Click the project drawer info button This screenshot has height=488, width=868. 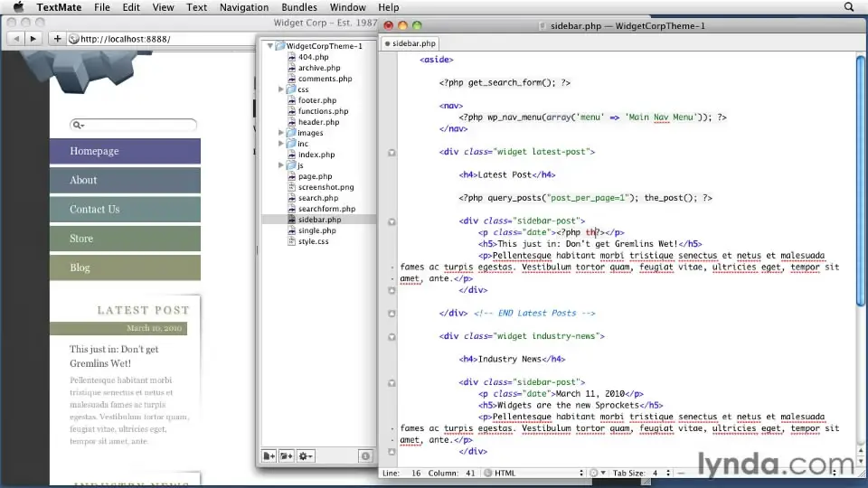365,455
